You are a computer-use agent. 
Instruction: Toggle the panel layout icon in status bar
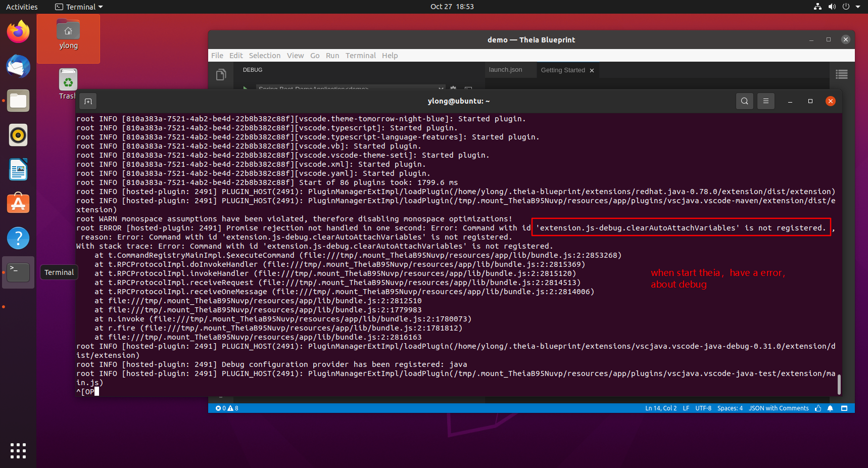click(x=844, y=408)
